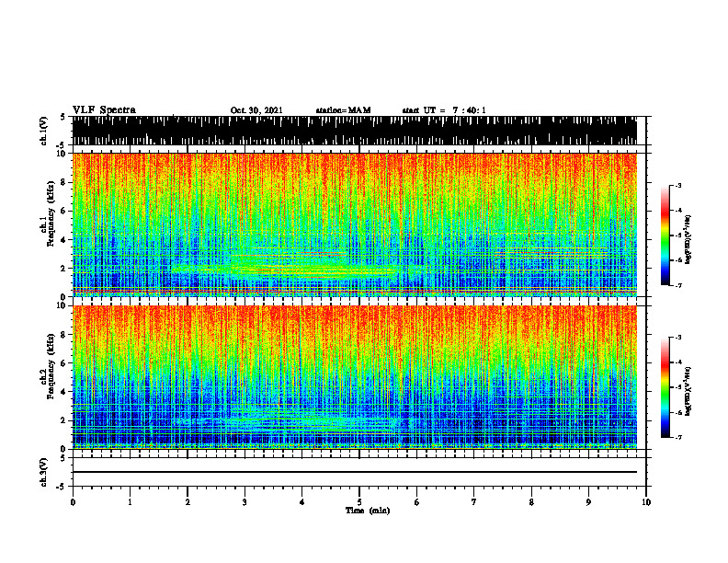Click the time axis tick label "5"
This screenshot has height=563, width=728.
(x=359, y=502)
